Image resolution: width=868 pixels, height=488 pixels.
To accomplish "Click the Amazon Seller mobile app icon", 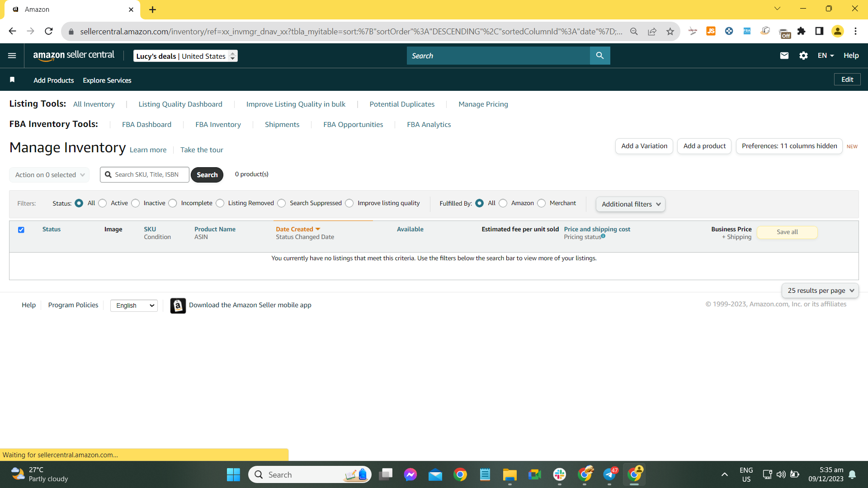I will click(178, 305).
